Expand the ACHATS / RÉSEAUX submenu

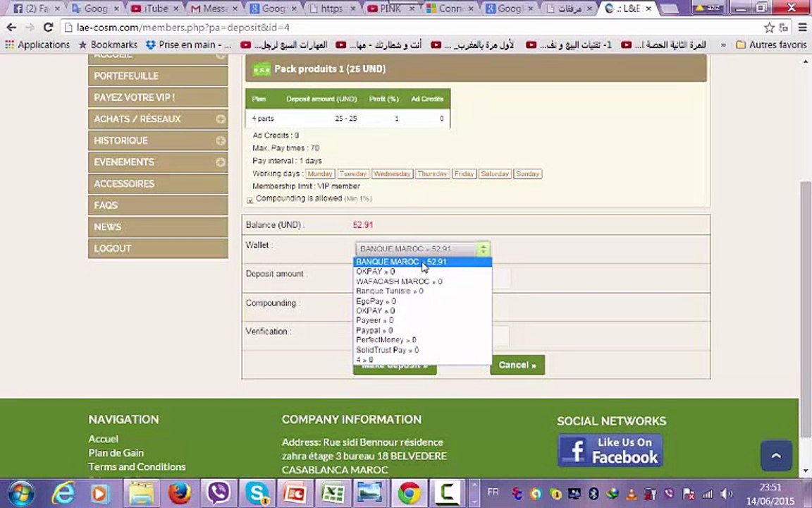click(221, 119)
